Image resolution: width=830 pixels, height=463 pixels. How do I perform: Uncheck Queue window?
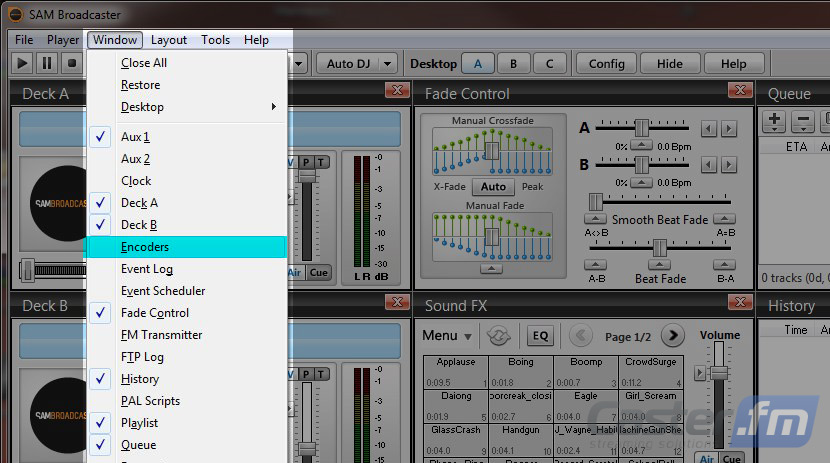(100, 445)
